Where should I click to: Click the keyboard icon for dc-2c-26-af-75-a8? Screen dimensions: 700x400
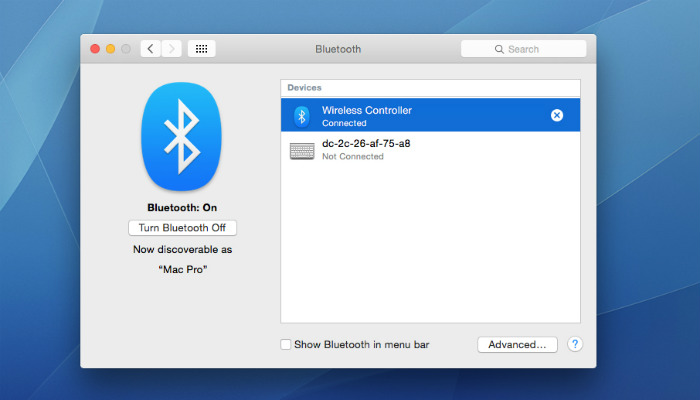point(302,151)
